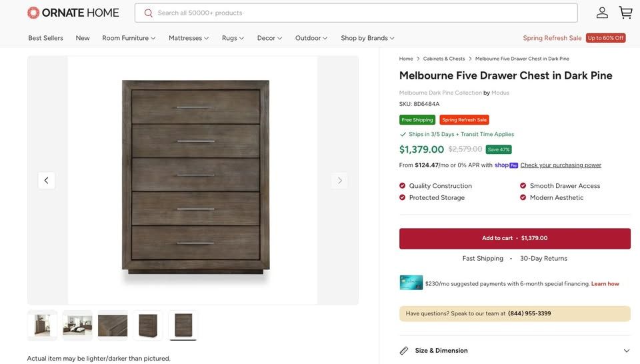640x364 pixels.
Task: Select the first product thumbnail
Action: [x=42, y=325]
